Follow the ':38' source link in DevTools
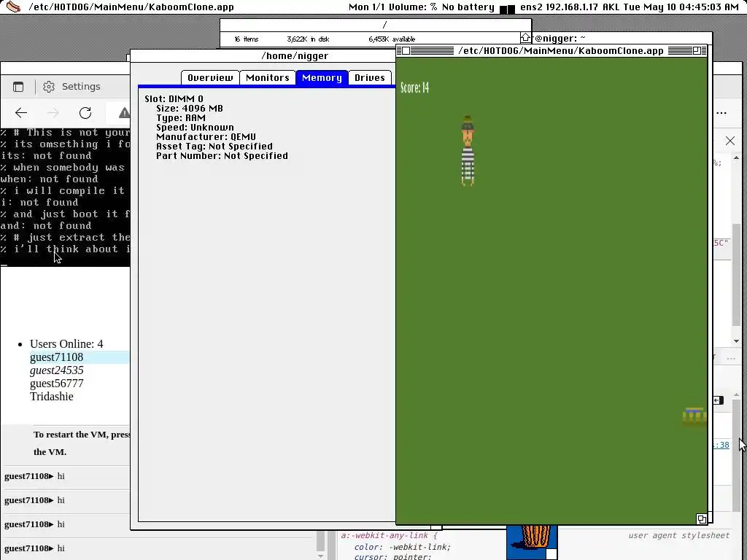 [x=721, y=446]
